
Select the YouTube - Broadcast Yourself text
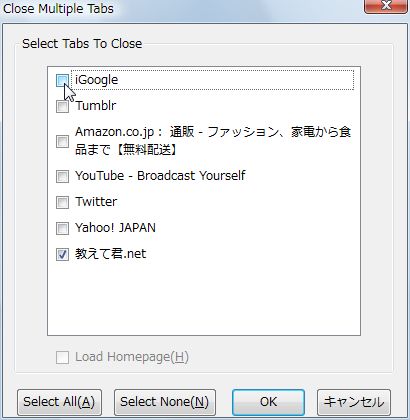tap(160, 176)
